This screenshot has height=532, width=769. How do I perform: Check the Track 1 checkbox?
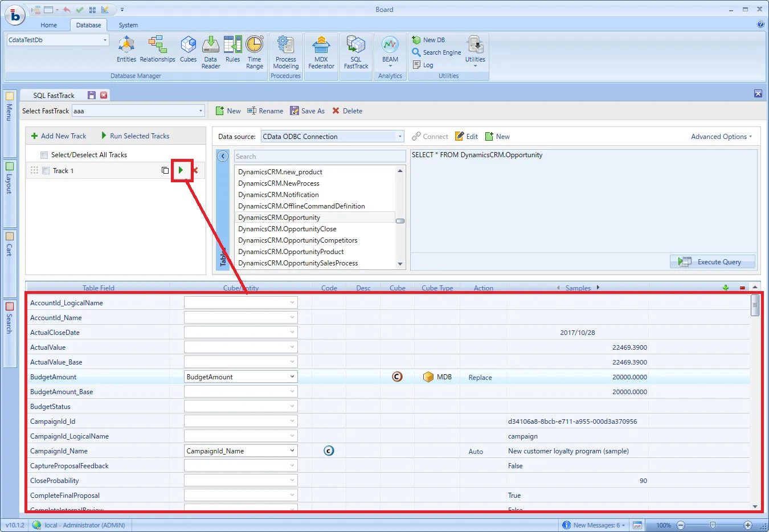(46, 171)
